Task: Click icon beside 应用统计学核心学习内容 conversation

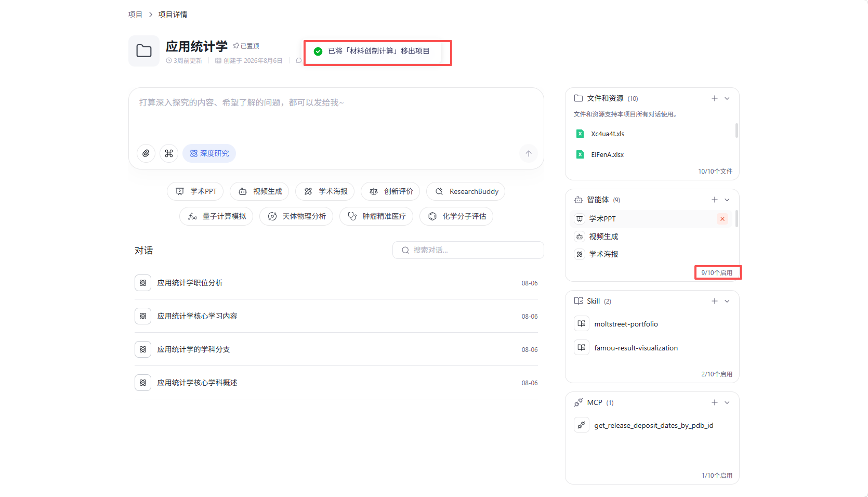Action: pyautogui.click(x=143, y=316)
